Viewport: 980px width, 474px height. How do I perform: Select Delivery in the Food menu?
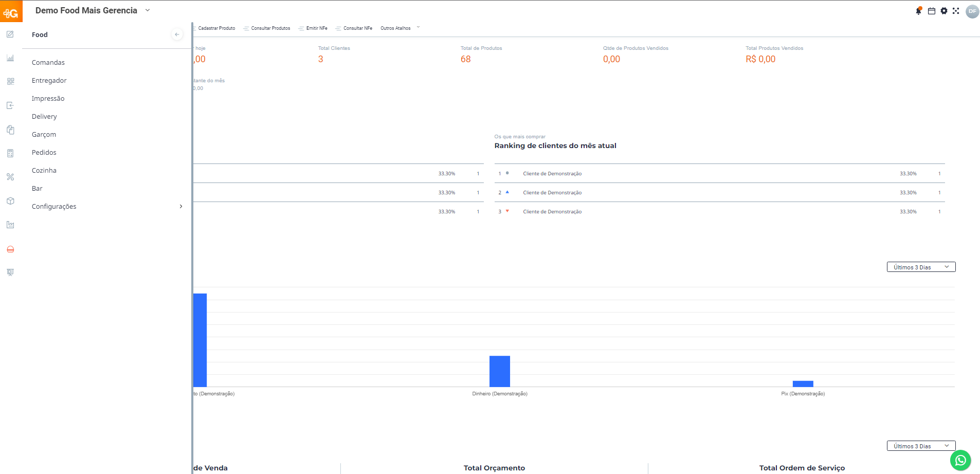coord(44,116)
